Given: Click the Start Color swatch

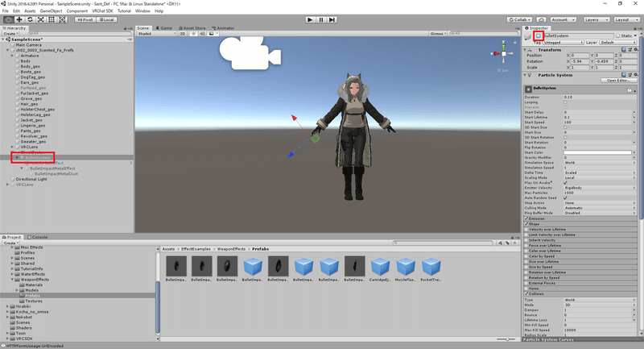Looking at the screenshot, I should [x=597, y=152].
